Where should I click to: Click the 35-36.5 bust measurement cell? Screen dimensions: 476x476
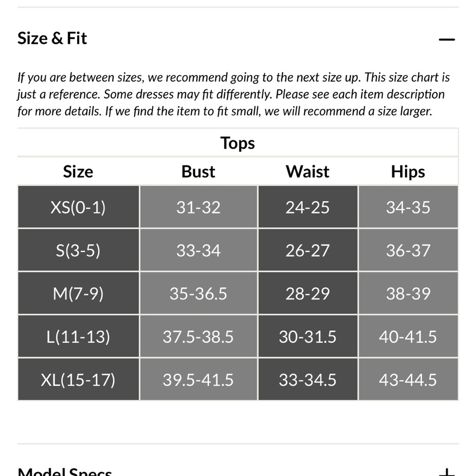point(198,293)
